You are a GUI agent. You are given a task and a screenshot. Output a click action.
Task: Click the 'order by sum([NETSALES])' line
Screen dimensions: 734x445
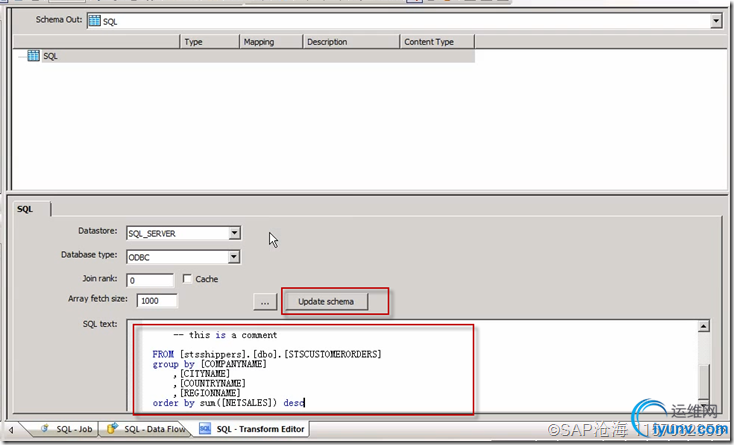228,403
